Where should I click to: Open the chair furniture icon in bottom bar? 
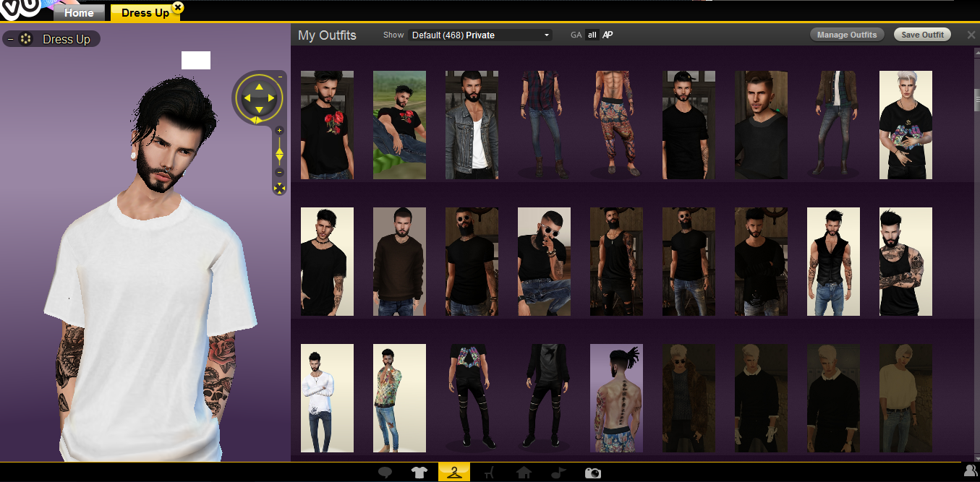[489, 473]
